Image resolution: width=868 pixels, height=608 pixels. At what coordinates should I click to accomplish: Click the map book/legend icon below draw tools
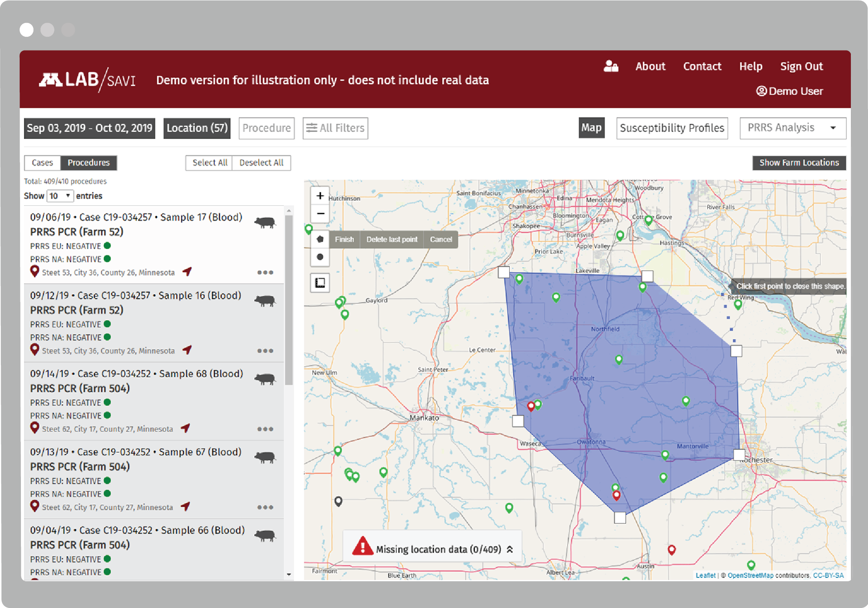[320, 283]
